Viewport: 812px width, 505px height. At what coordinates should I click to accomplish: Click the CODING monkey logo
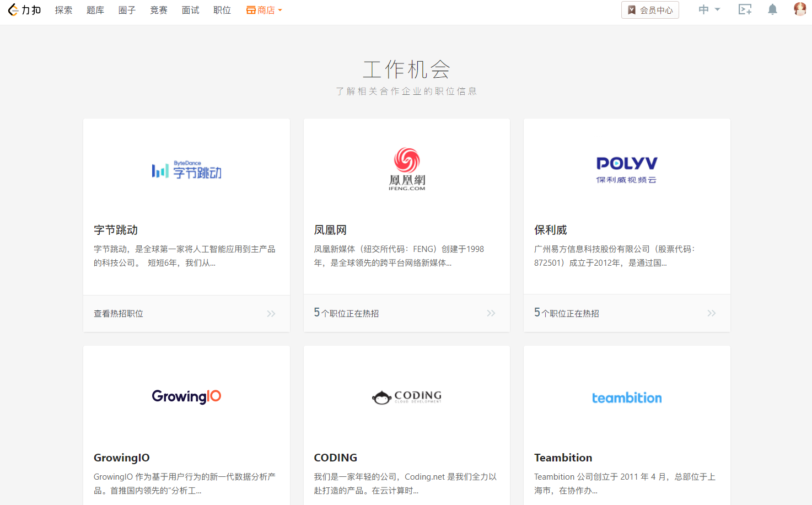pyautogui.click(x=407, y=396)
